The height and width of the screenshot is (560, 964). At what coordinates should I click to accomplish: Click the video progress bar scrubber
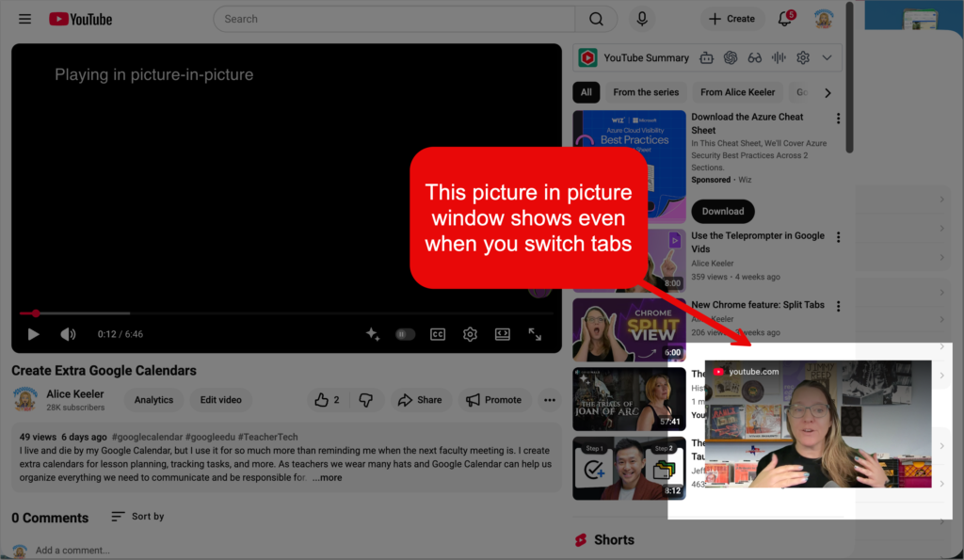36,313
